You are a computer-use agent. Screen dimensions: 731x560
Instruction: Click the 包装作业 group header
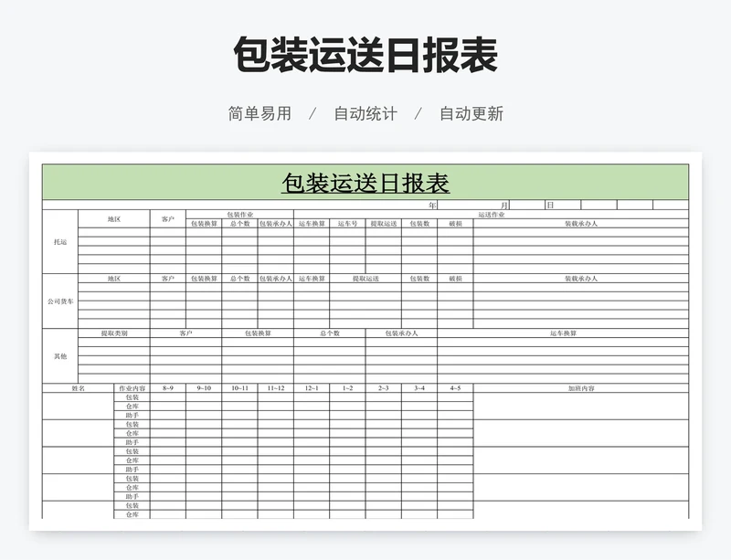tap(239, 215)
